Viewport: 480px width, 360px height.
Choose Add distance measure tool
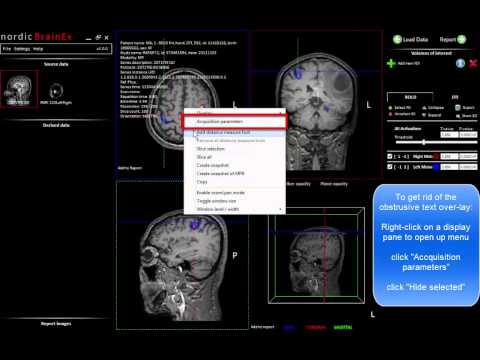235,132
